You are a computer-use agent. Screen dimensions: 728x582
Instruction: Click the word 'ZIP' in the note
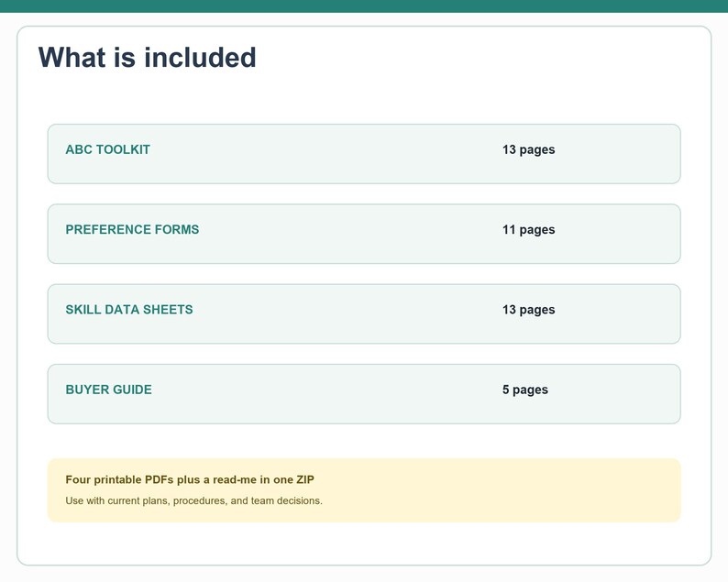305,479
